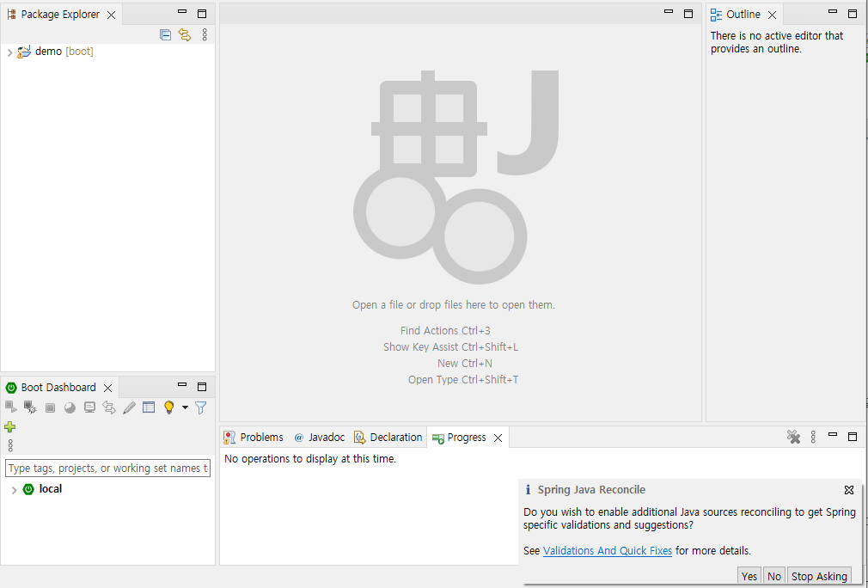Click Boot Dashboard pencil edit icon
The height and width of the screenshot is (588, 868).
pos(129,407)
